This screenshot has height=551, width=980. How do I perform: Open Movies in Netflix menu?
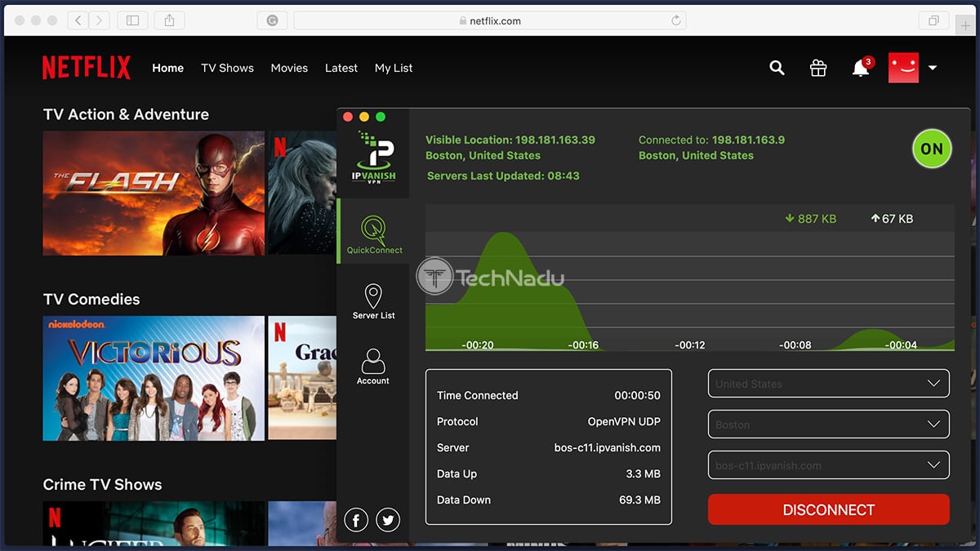point(289,68)
